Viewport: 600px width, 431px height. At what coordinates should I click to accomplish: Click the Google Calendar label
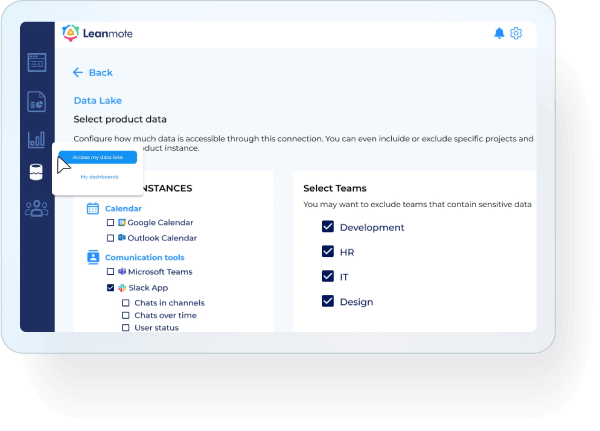point(160,222)
